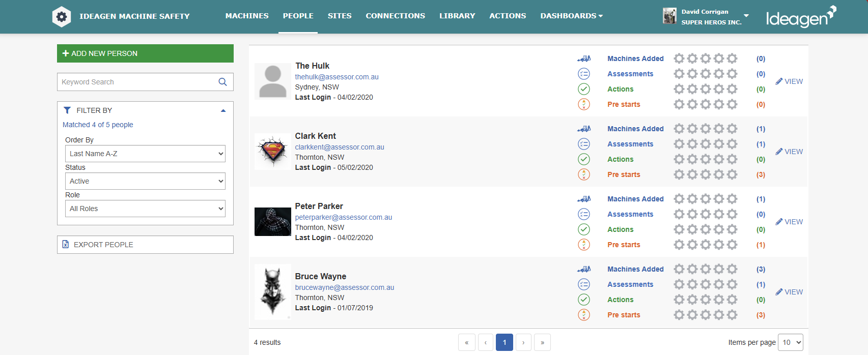Go to the previous page of results
The image size is (868, 355).
[x=486, y=342]
